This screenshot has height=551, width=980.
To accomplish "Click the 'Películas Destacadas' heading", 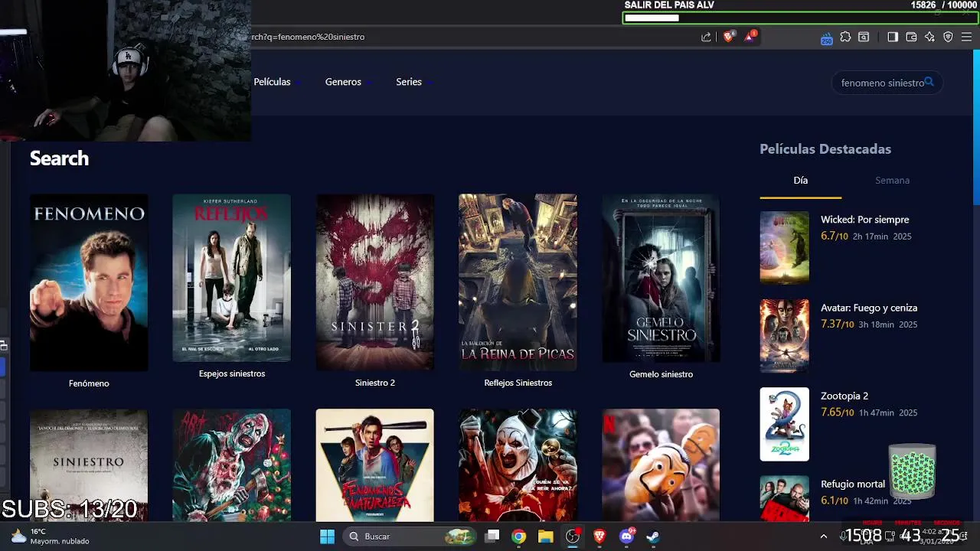I will click(825, 149).
